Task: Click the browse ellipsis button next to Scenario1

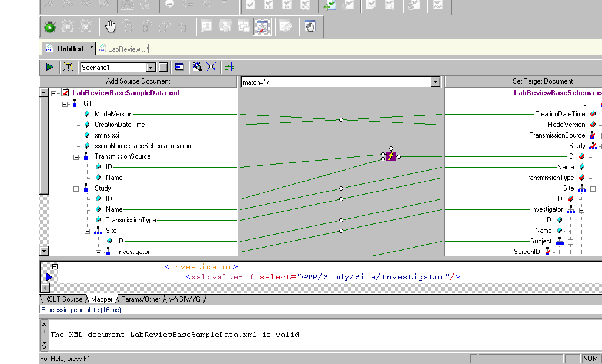Action: pos(163,68)
